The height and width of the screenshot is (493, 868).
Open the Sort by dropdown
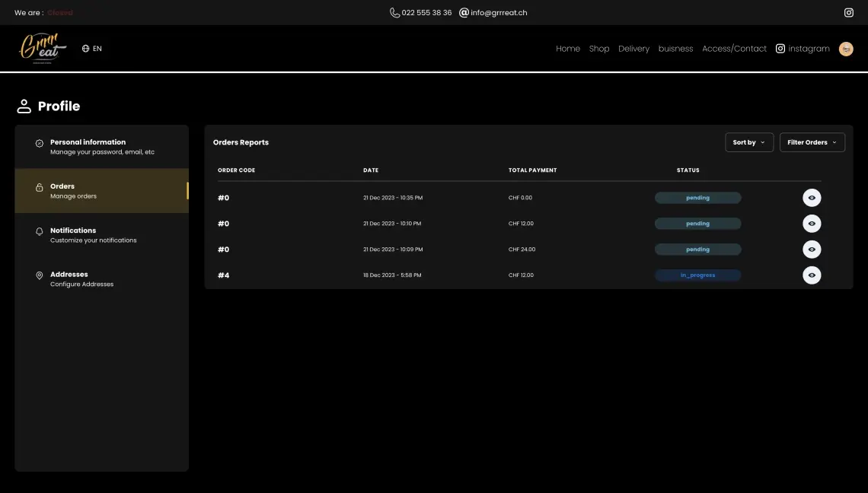click(x=749, y=142)
